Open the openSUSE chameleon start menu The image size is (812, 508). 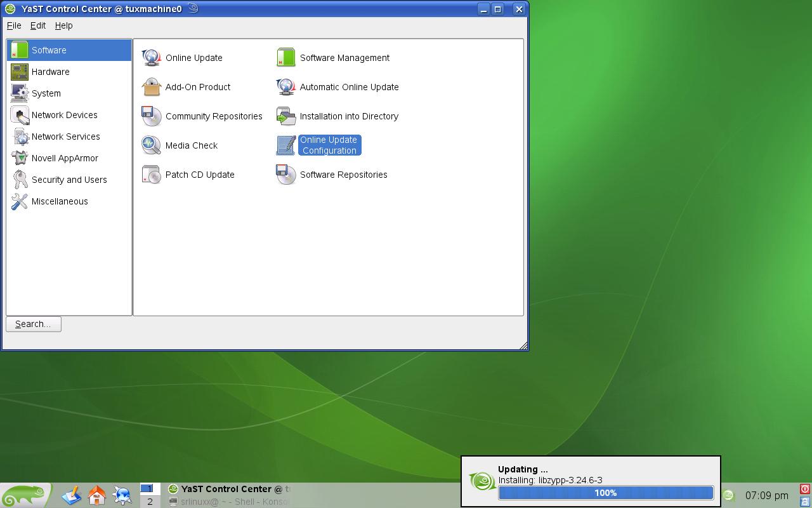25,495
